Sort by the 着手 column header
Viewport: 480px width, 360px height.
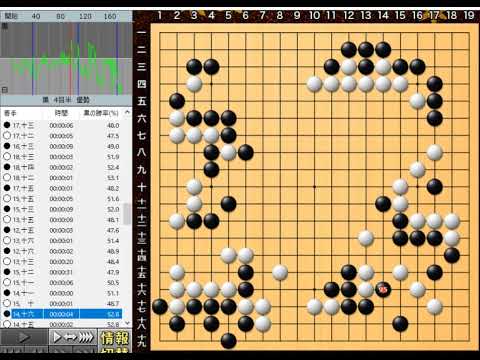[10, 113]
